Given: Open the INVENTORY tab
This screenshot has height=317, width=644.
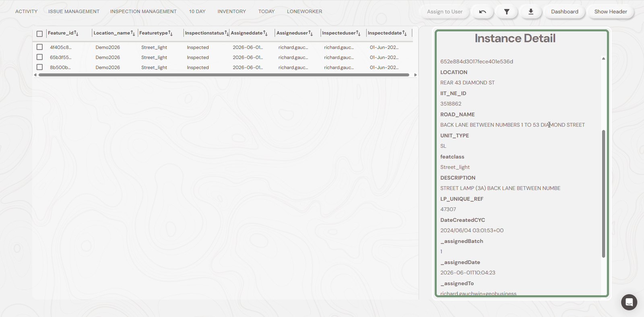Looking at the screenshot, I should pos(231,12).
